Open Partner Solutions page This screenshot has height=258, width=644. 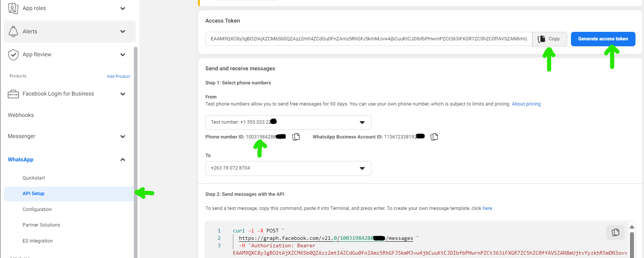click(x=41, y=225)
